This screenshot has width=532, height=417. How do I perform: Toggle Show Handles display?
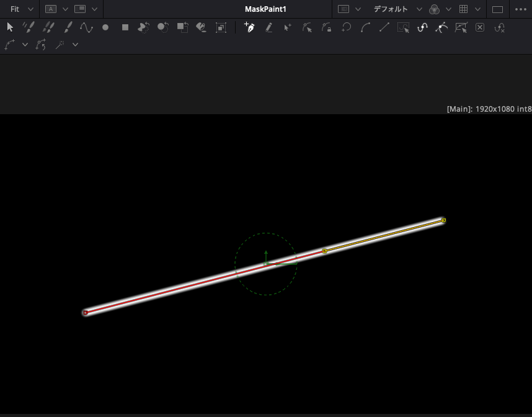441,27
